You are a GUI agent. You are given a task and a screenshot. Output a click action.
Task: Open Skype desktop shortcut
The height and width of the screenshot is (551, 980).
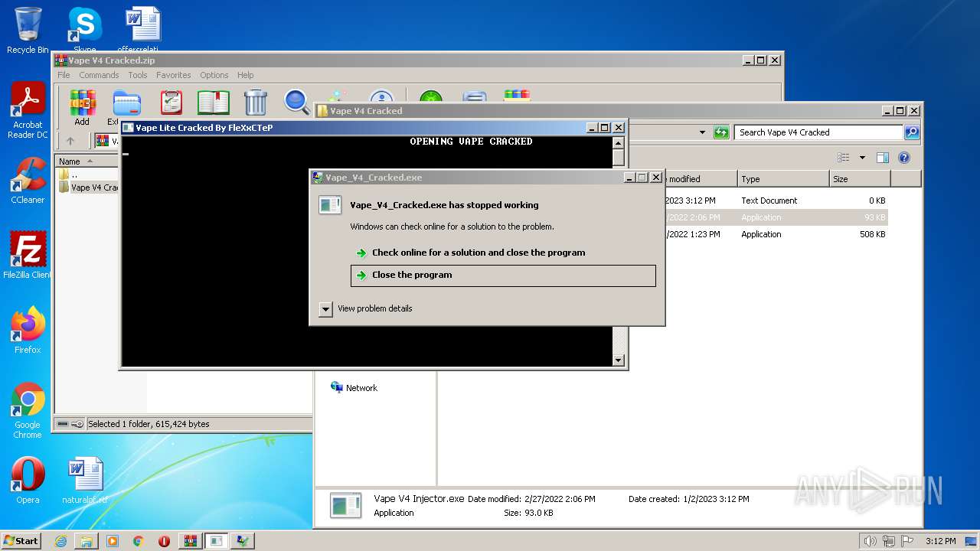[84, 31]
